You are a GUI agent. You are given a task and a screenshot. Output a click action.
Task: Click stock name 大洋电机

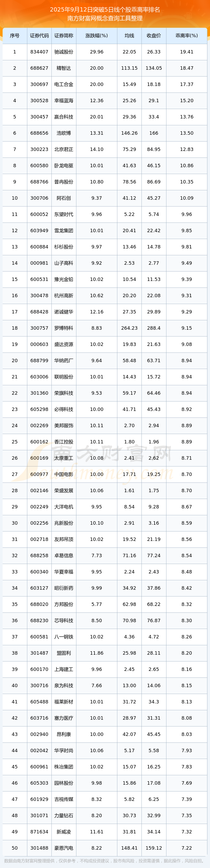click(x=64, y=507)
